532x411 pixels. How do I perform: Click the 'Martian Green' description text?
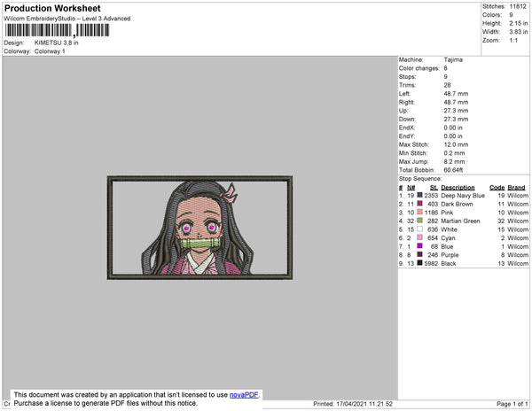[x=460, y=221]
